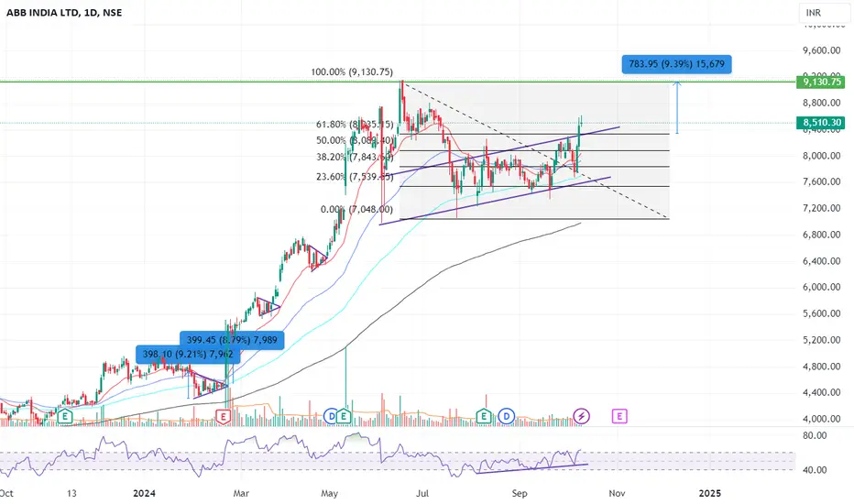Click the 6,400.00 price axis label
This screenshot has width=854, height=504.
tap(821, 261)
